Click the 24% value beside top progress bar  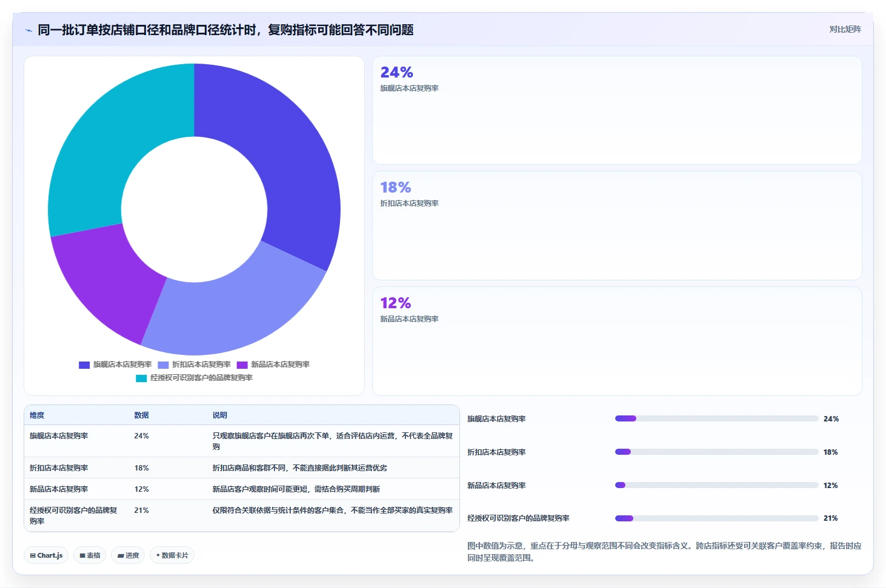(x=831, y=419)
